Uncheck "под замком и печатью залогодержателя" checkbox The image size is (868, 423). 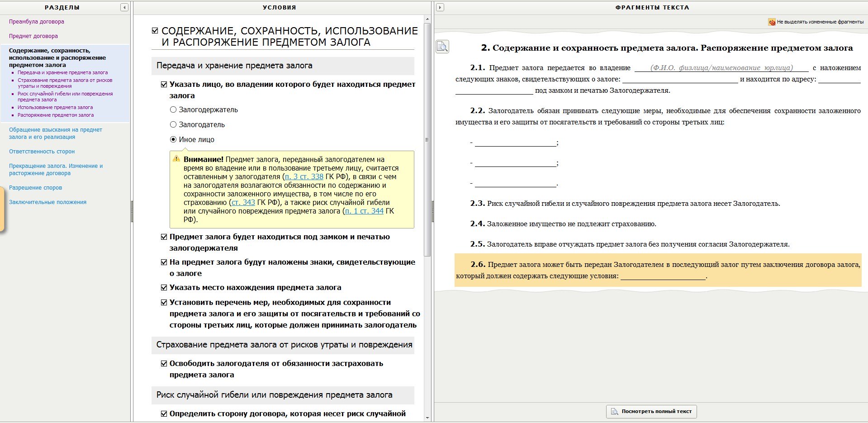(164, 237)
